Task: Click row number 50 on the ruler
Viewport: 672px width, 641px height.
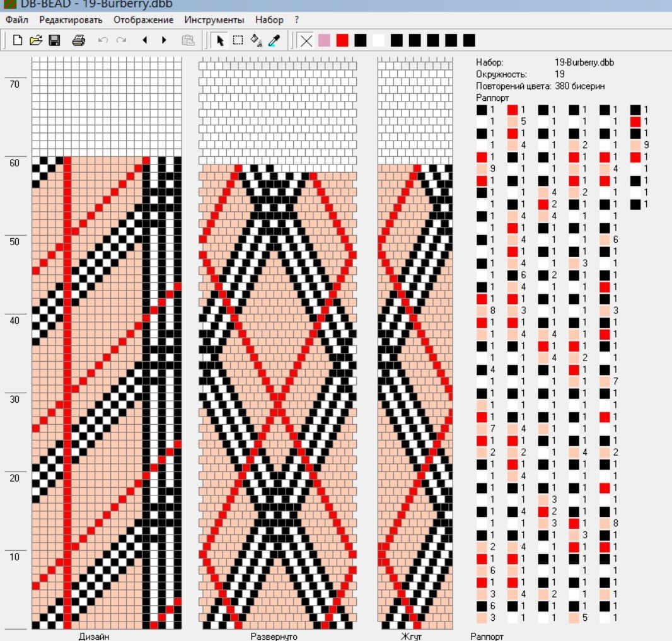Action: tap(14, 241)
